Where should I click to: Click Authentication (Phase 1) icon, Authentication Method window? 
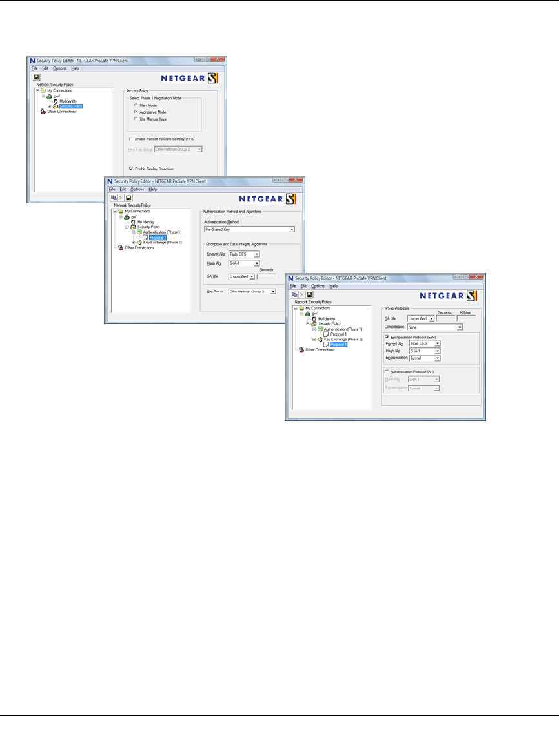(x=139, y=232)
